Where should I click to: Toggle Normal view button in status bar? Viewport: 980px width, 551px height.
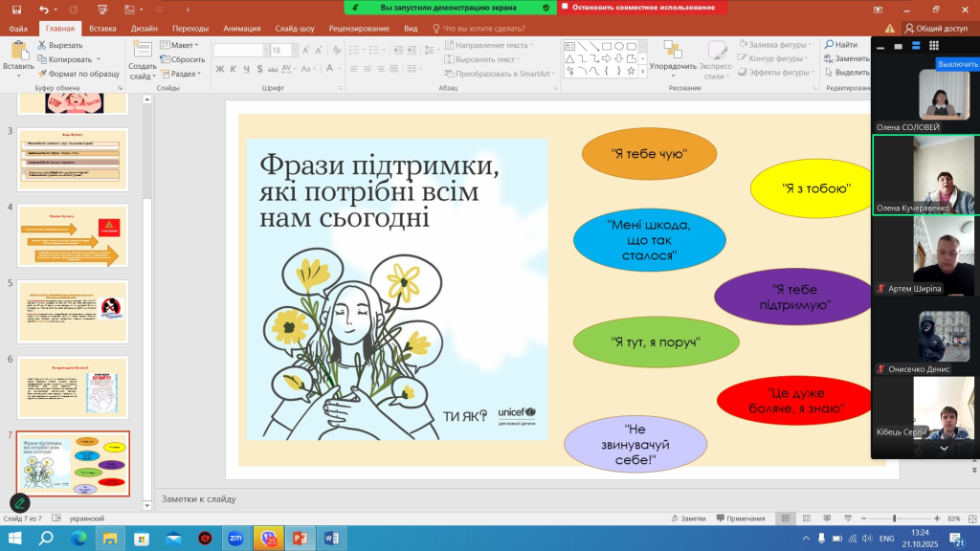pos(786,518)
